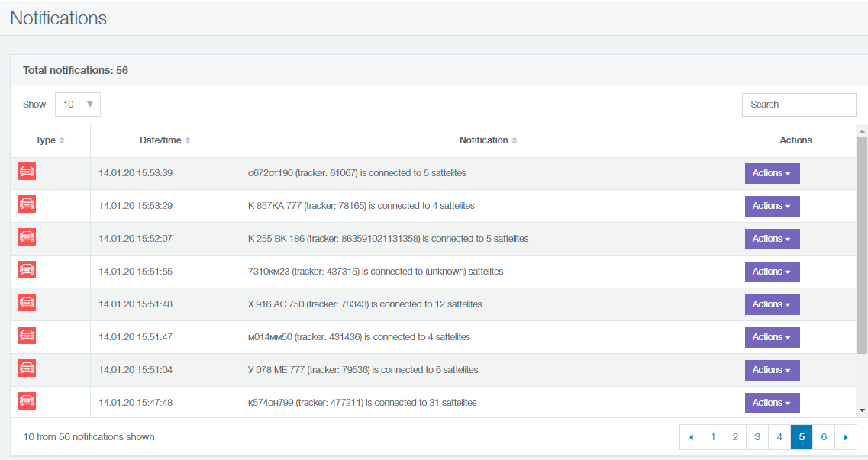Click the Search input field
868x460 pixels.
pos(799,105)
